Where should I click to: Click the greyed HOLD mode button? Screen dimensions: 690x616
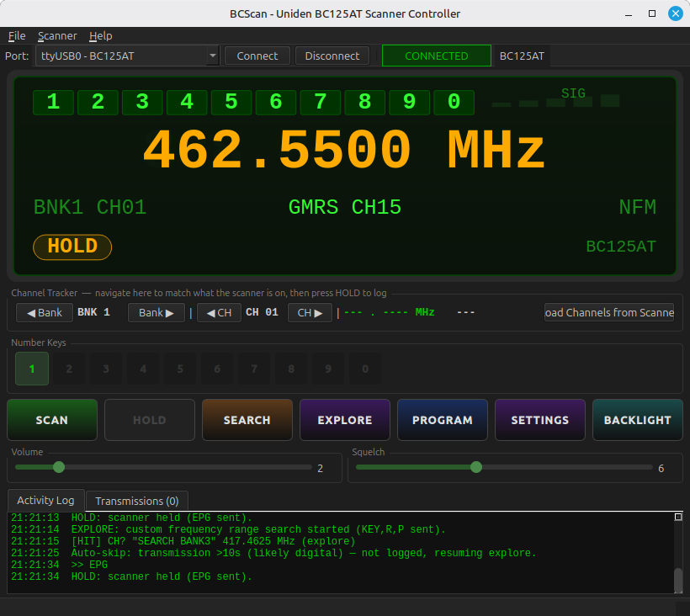[x=150, y=420]
